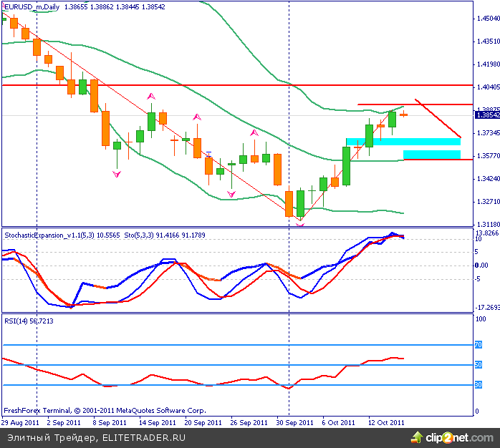Click the RSI 30 level label
Image resolution: width=500 pixels, height=448 pixels.
coord(478,385)
